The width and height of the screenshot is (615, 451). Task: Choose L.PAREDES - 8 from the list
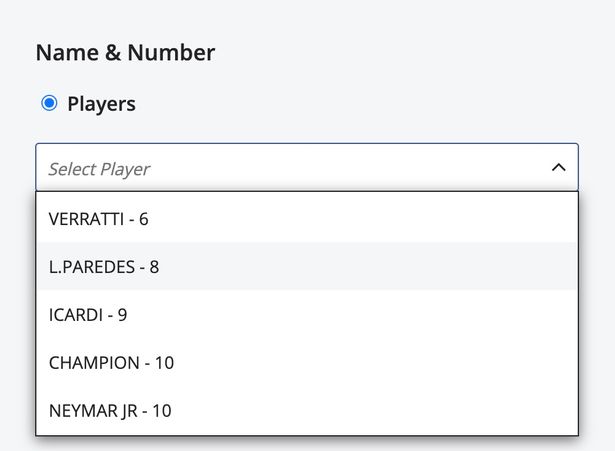pos(104,267)
